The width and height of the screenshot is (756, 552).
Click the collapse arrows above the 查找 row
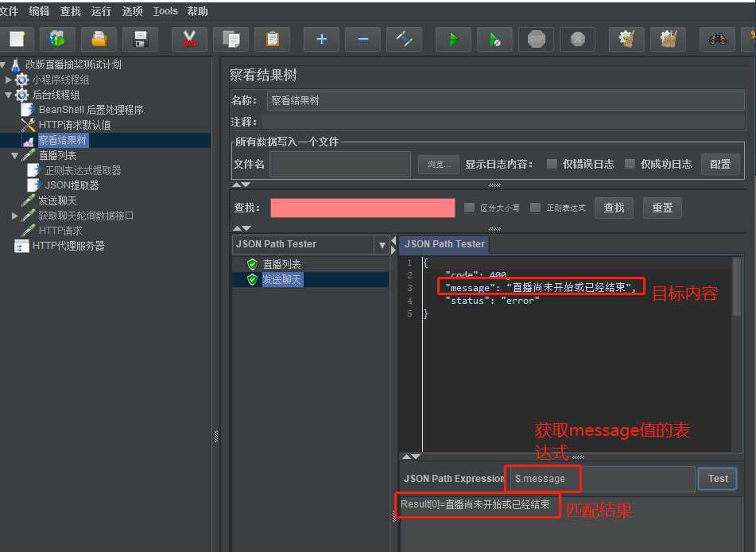[x=241, y=185]
